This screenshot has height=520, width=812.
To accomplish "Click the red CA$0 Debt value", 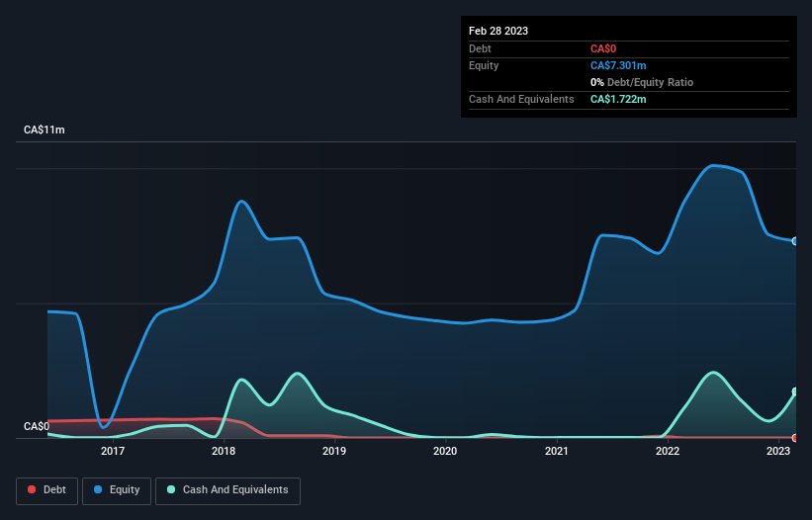I will [x=603, y=48].
